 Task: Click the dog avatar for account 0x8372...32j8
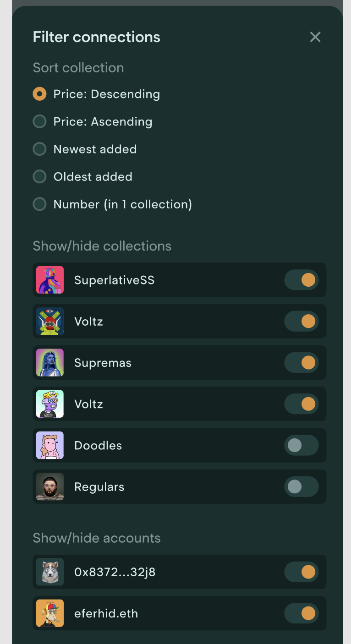tap(49, 572)
